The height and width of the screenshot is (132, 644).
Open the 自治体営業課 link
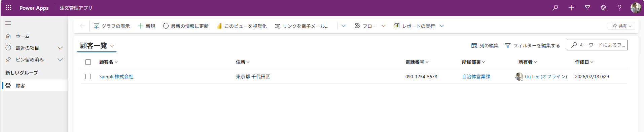pyautogui.click(x=476, y=77)
